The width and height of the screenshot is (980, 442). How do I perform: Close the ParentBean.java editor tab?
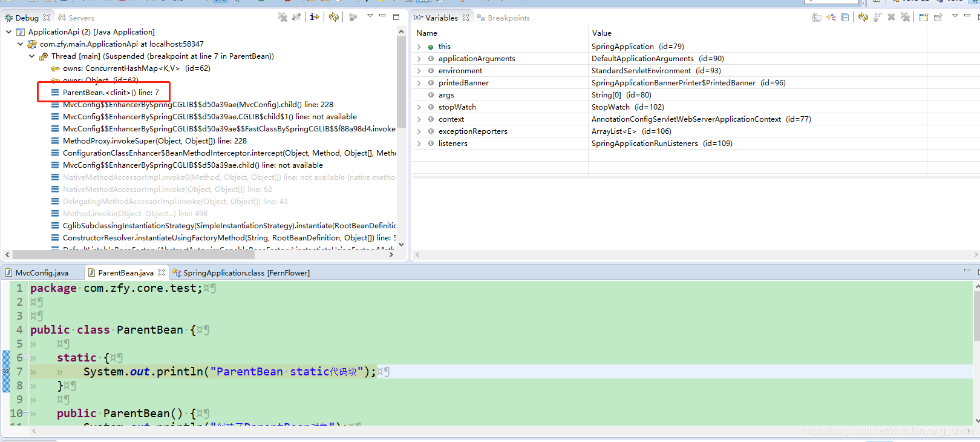162,272
